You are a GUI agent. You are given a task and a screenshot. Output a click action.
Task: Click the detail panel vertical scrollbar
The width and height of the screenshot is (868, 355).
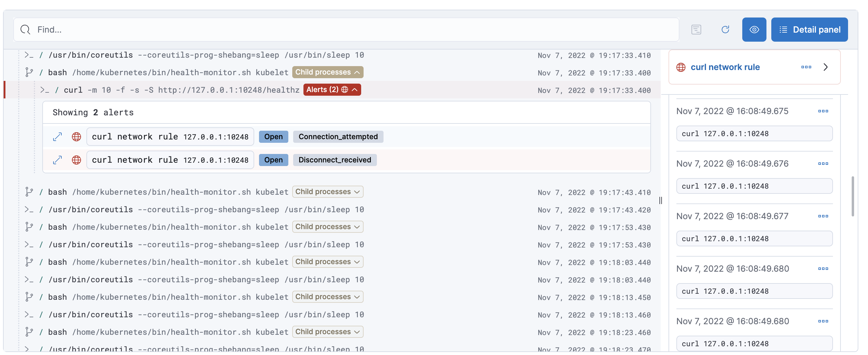(853, 197)
